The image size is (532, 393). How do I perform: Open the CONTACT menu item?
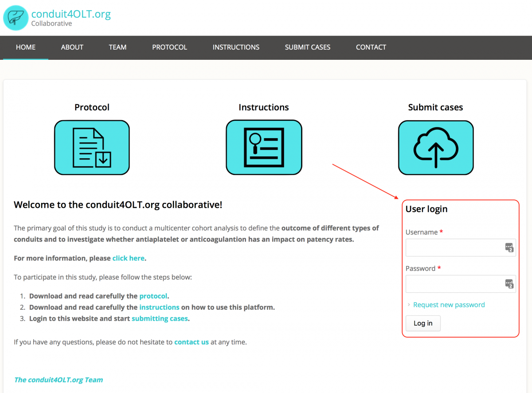pos(371,47)
